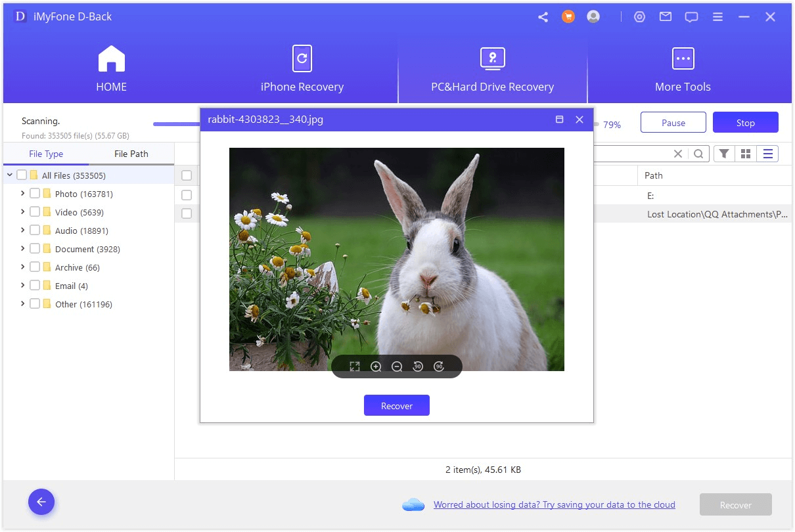Select the All Files checkbox
795x532 pixels.
pyautogui.click(x=22, y=175)
